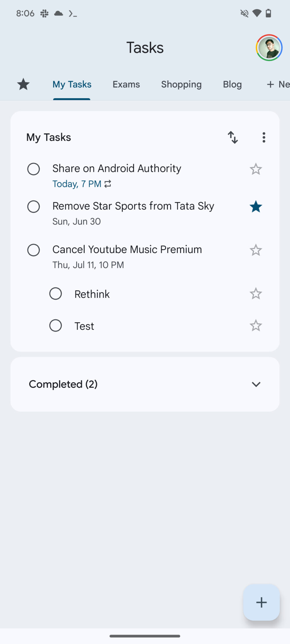
Task: Expand the Completed (2) section
Action: click(x=256, y=384)
